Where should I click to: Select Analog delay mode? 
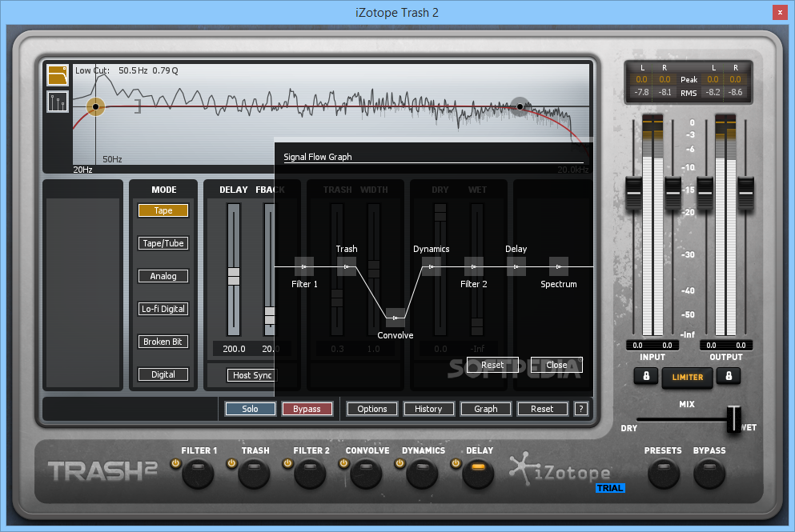(163, 276)
